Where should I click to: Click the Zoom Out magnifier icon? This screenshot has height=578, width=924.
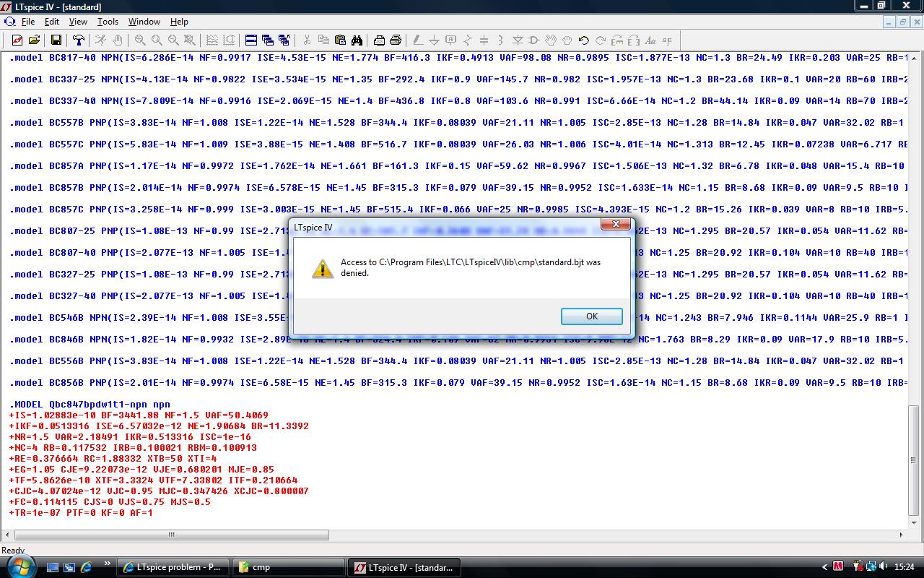click(x=173, y=40)
